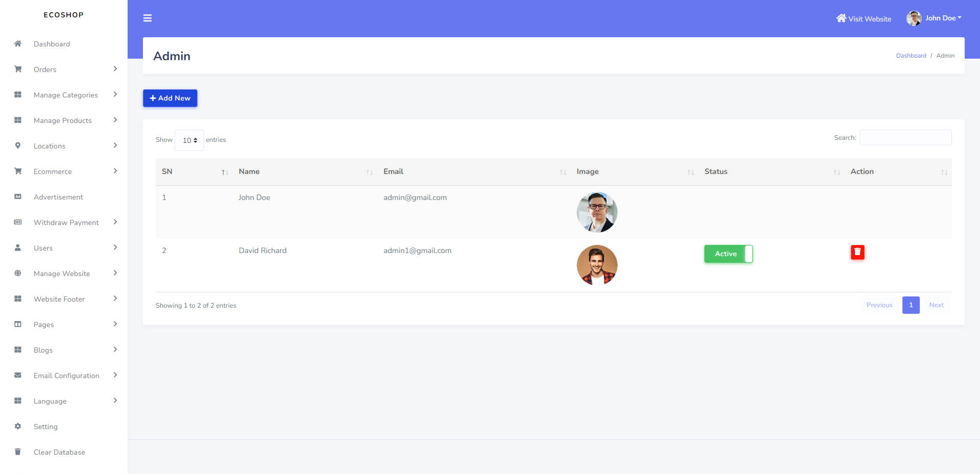980x474 pixels.
Task: Open the sidebar hamburger menu icon
Action: pyautogui.click(x=148, y=18)
